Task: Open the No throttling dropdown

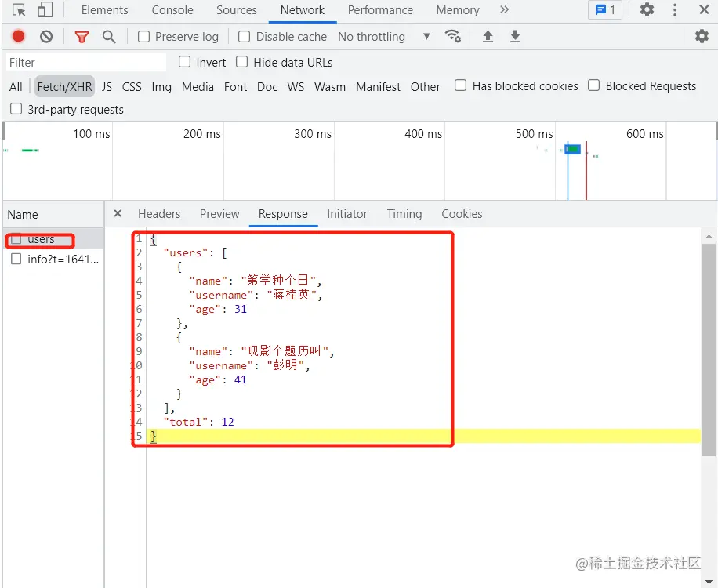Action: [x=384, y=37]
